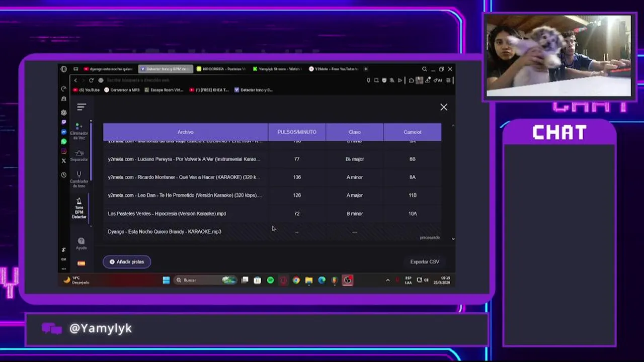Open the Separador tool in sidebar

coord(79,155)
